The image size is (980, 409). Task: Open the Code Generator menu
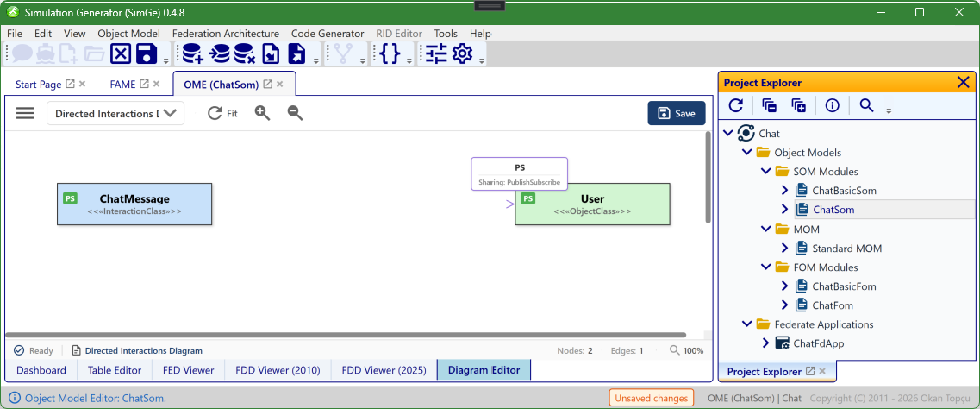[x=328, y=33]
